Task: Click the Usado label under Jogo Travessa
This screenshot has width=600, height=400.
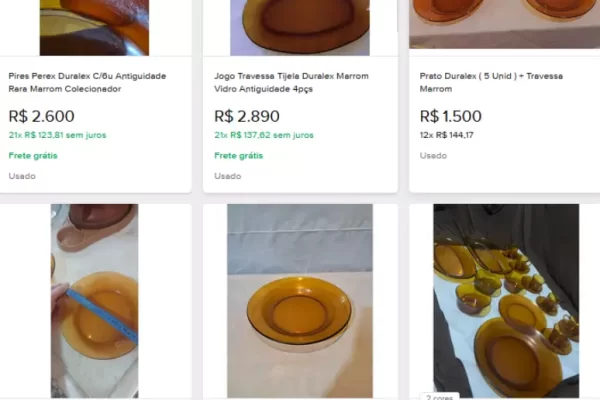Action: [x=227, y=176]
